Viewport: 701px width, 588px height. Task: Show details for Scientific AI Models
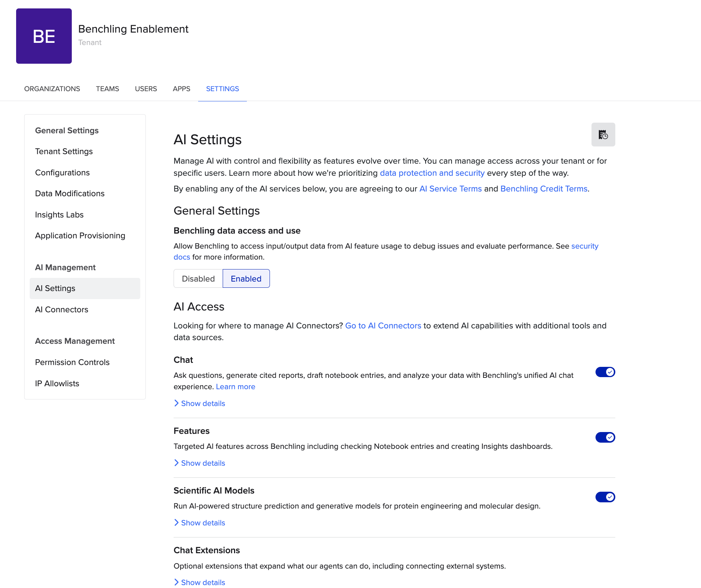click(200, 522)
